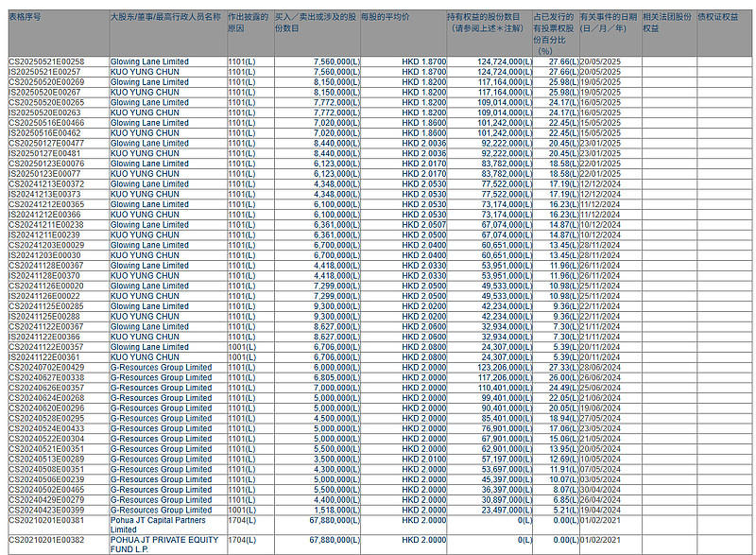The image size is (756, 555).
Task: Select form number CS20241203E00029
Action: pyautogui.click(x=46, y=245)
